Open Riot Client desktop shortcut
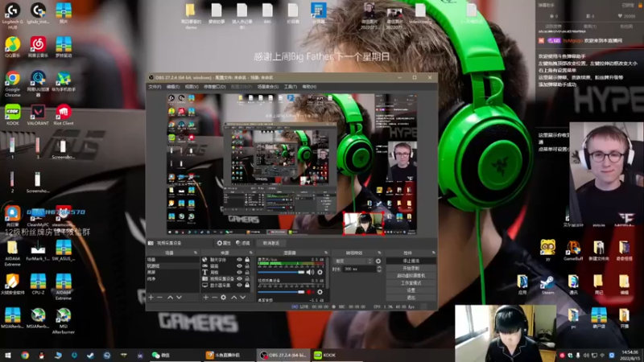This screenshot has width=644, height=362. pos(64,115)
